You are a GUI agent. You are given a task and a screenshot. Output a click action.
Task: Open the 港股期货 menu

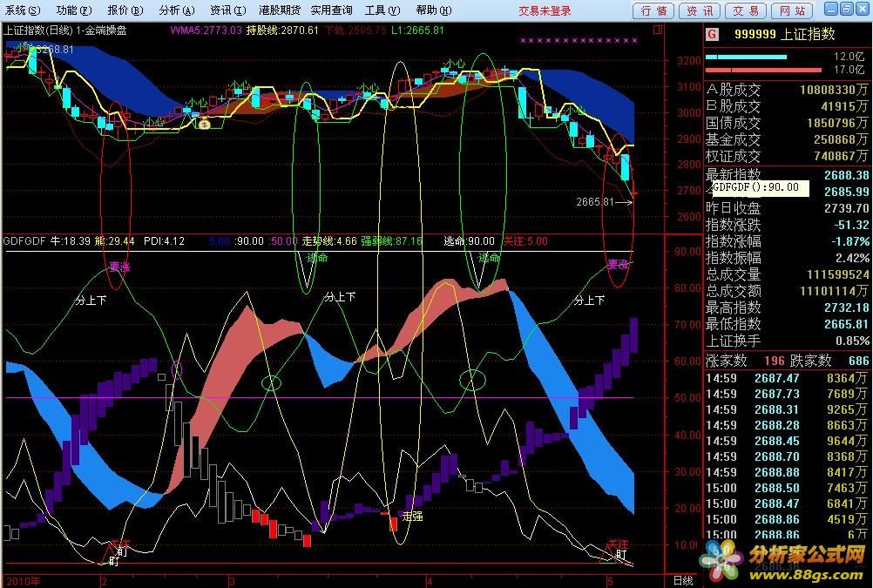(x=280, y=10)
